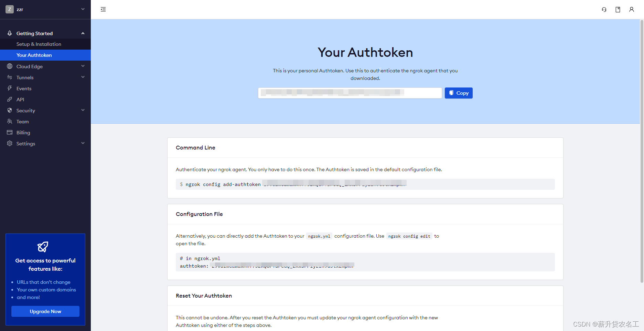This screenshot has height=331, width=644.
Task: Click the 'Your Authtoken' page title
Action: coord(365,52)
